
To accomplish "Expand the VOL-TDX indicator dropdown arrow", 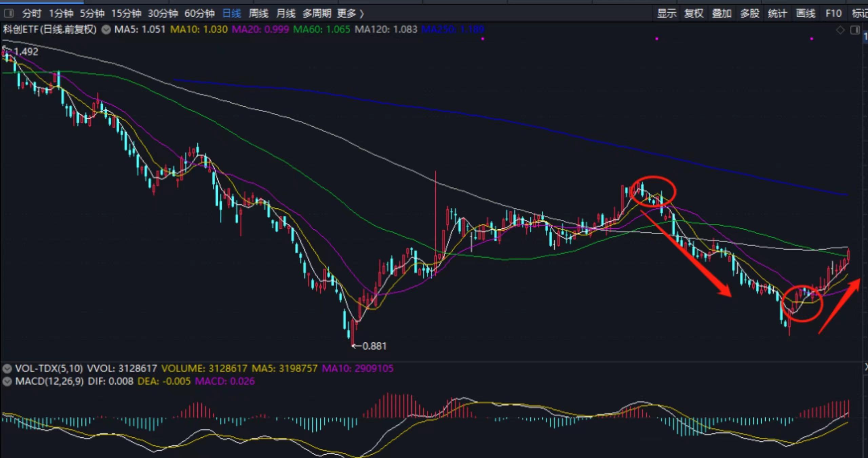I will 7,369.
